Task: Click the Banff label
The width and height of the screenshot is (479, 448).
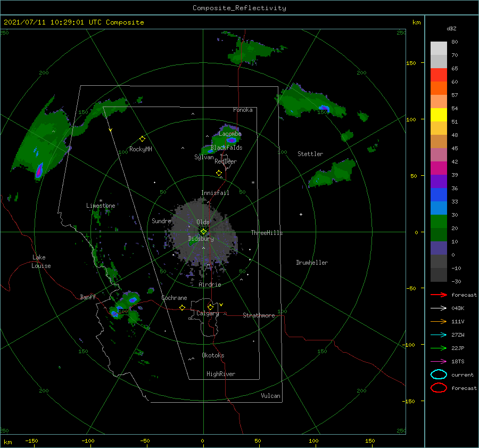Action: (88, 297)
